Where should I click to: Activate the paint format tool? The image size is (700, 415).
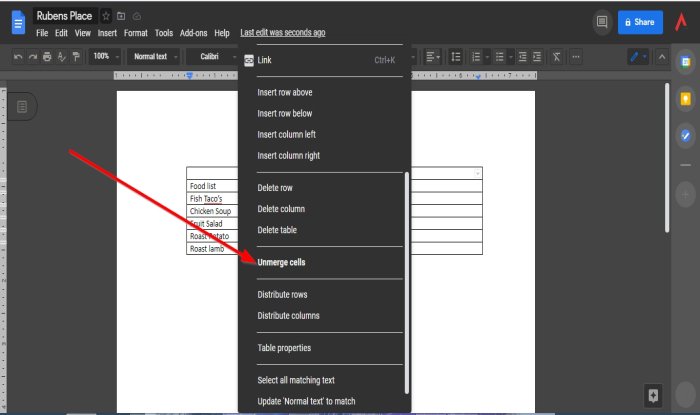tap(76, 57)
